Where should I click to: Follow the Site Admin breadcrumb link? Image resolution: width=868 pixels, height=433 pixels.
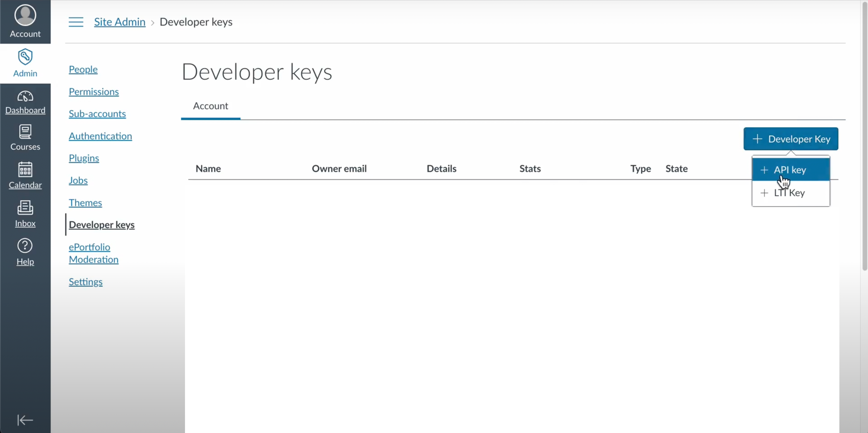click(120, 22)
